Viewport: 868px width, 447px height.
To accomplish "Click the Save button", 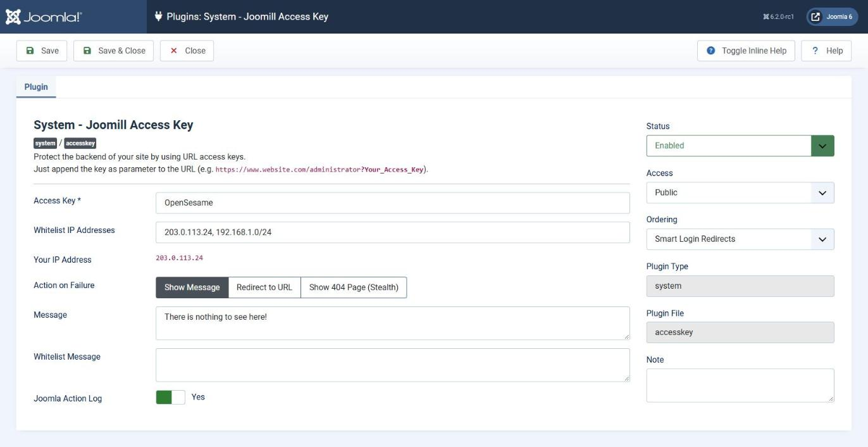I will (x=42, y=51).
